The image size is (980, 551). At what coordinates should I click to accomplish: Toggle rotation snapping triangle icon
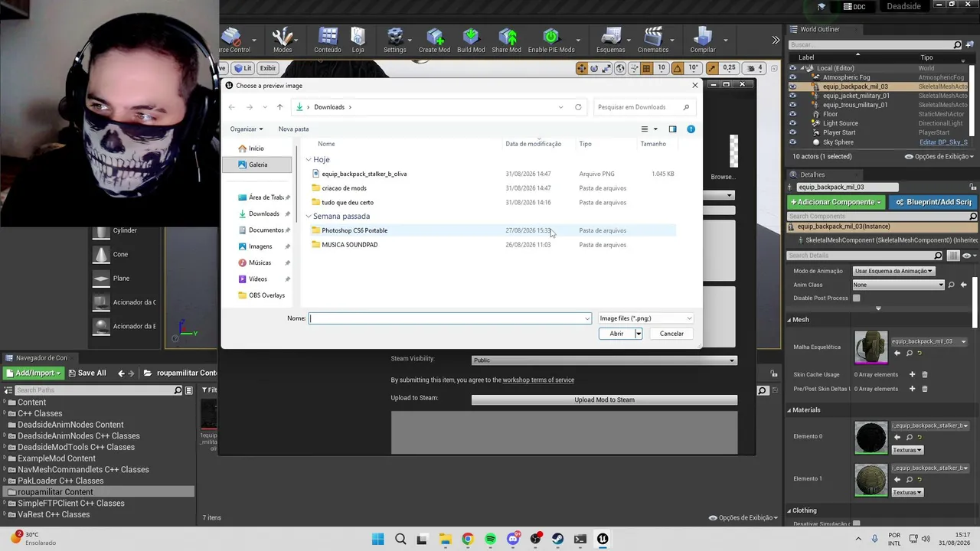click(x=677, y=68)
